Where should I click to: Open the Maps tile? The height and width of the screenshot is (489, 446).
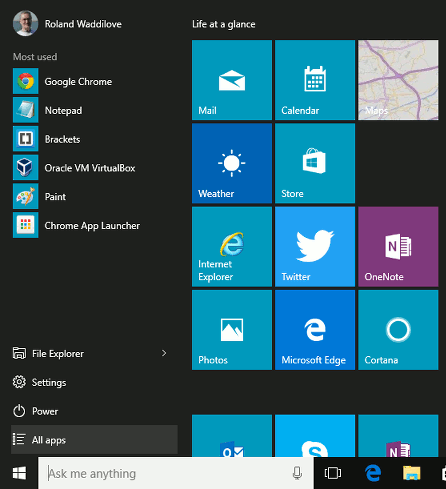coord(398,80)
